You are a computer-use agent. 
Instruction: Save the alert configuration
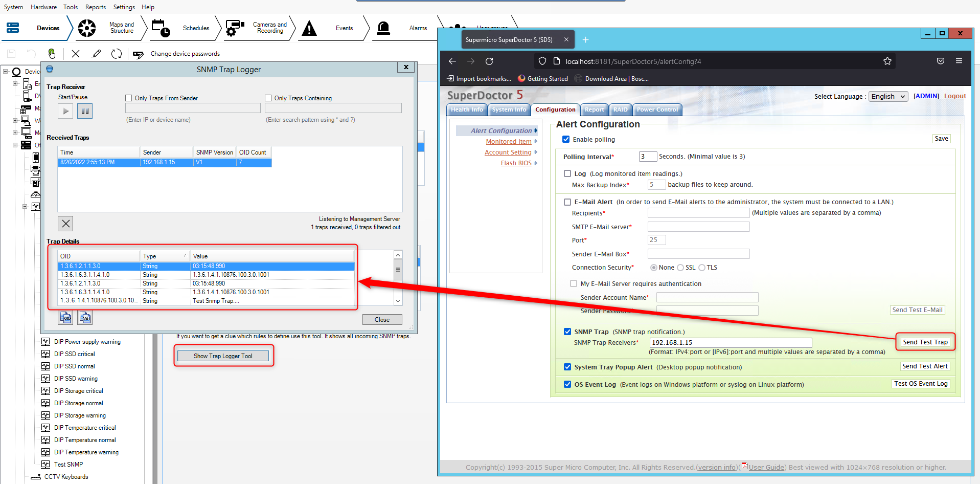942,139
